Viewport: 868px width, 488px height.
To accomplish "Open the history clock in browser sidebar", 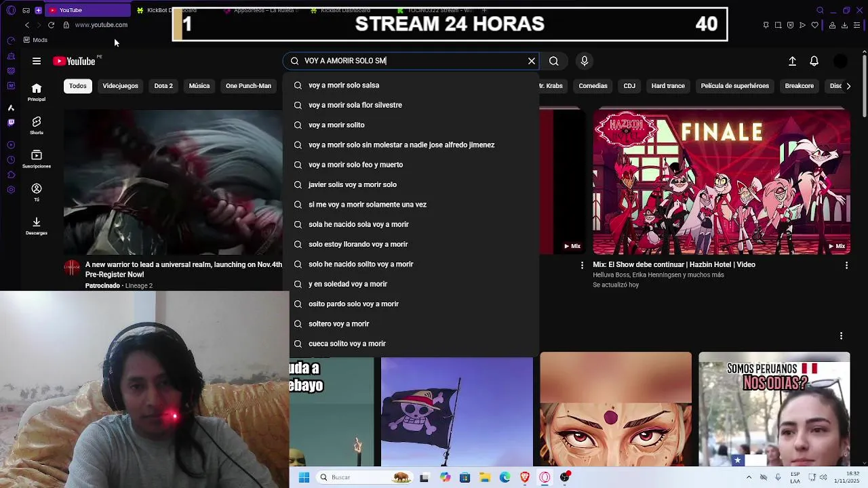I will click(x=11, y=160).
